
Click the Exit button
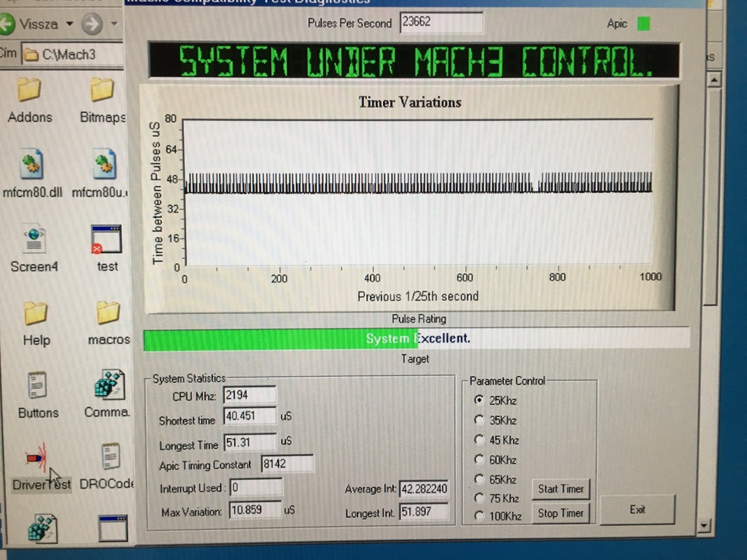pyautogui.click(x=637, y=509)
